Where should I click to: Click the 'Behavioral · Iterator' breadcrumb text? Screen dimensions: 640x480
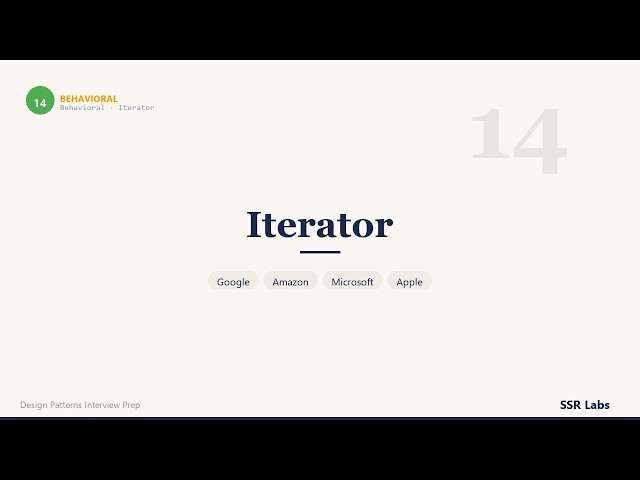[x=107, y=108]
